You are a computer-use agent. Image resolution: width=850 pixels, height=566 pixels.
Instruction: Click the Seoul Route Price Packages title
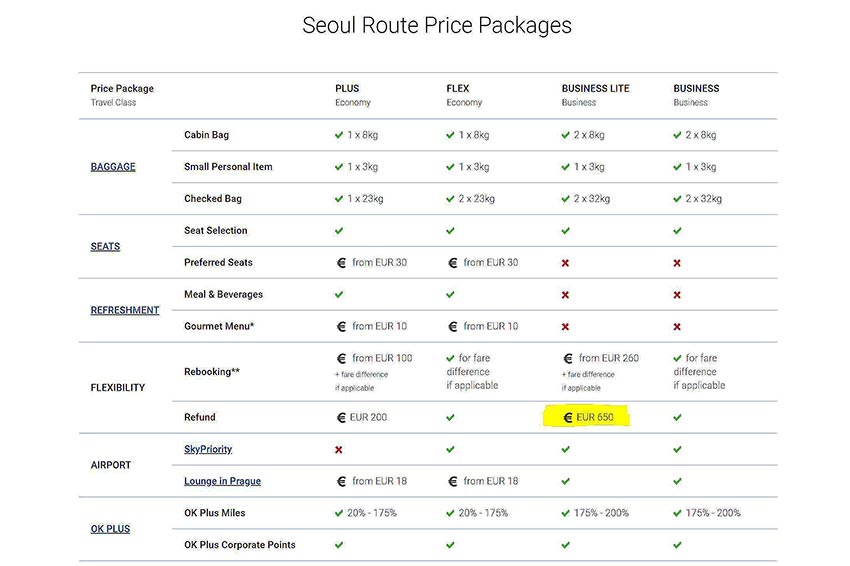coord(437,25)
